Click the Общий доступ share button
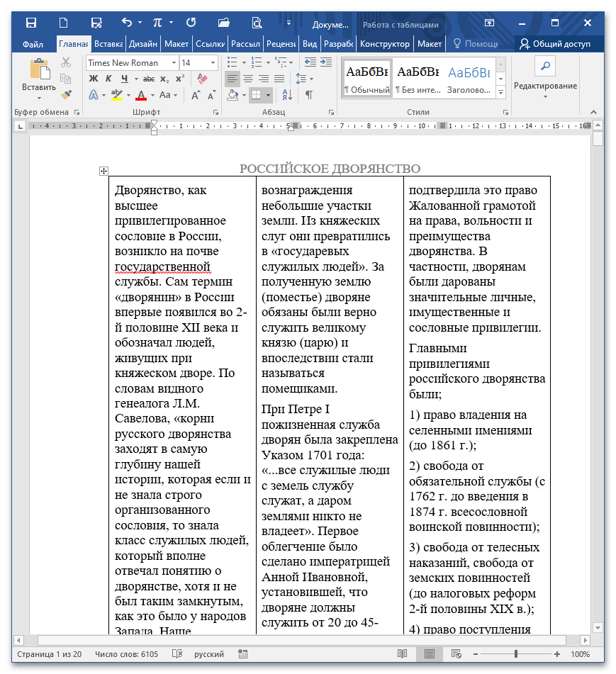The height and width of the screenshot is (674, 616). click(x=555, y=44)
